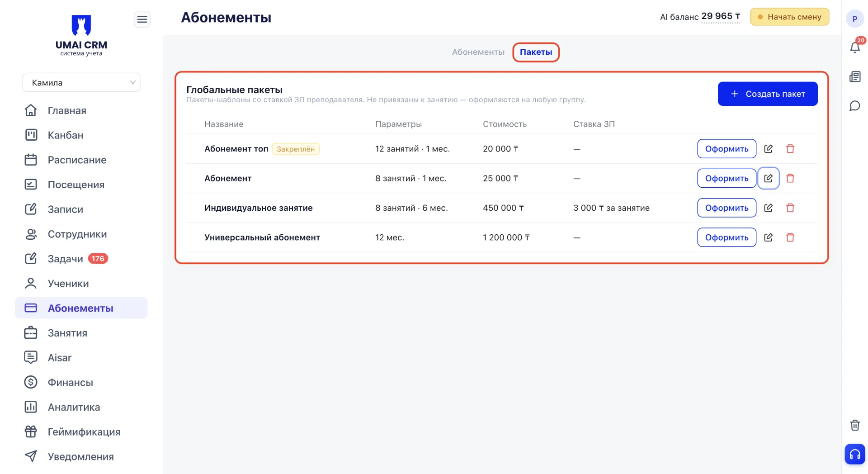The height and width of the screenshot is (474, 868).
Task: Click the 3 000 ₸ за занятие rate
Action: [x=611, y=208]
